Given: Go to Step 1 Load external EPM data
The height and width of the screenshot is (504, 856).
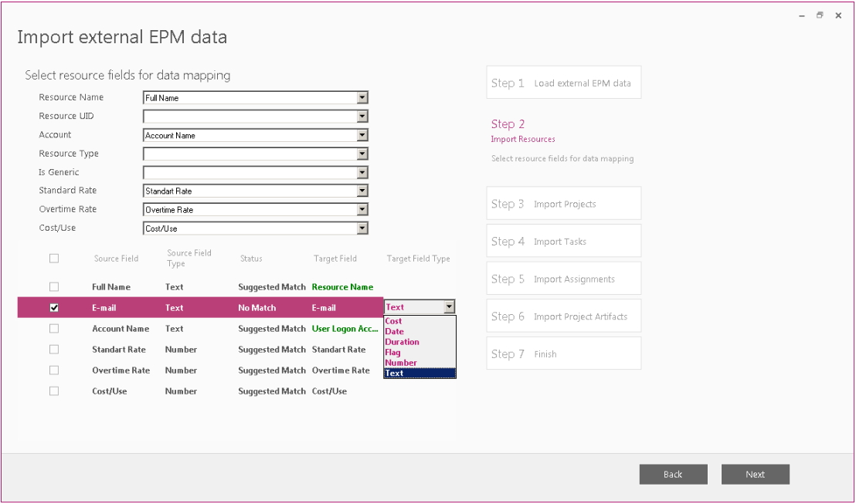Looking at the screenshot, I should [x=564, y=83].
